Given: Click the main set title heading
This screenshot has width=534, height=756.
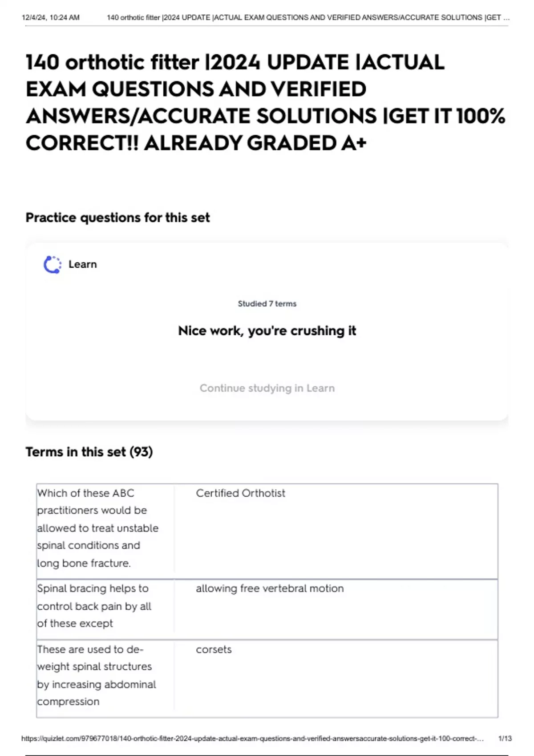Looking at the screenshot, I should [x=266, y=103].
